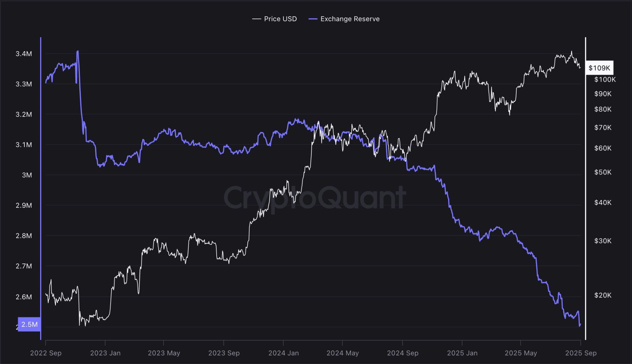Screen dimensions: 632x364
Task: Click the 2.5M current reserve tag
Action: pos(29,324)
